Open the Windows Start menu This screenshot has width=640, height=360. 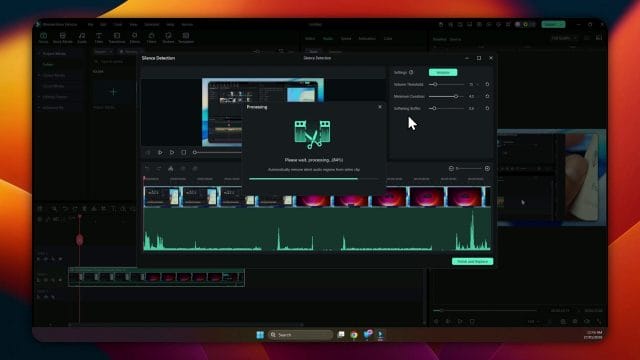(260, 335)
